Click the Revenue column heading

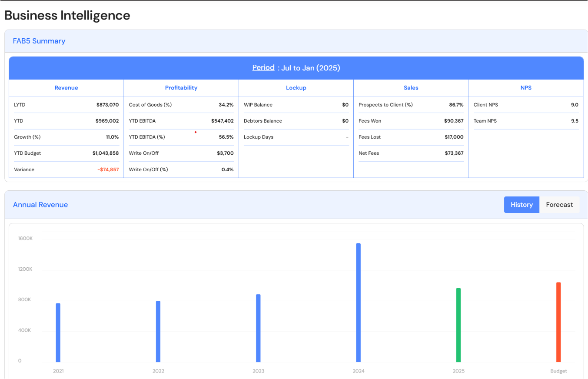(x=66, y=88)
